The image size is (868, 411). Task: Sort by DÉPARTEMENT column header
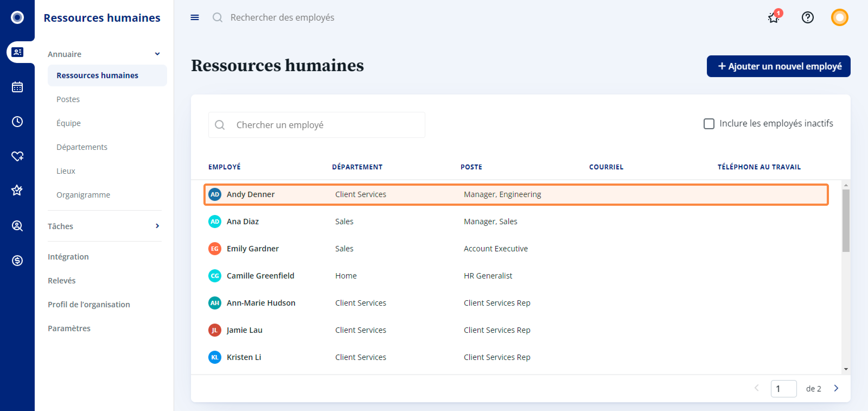click(x=357, y=167)
